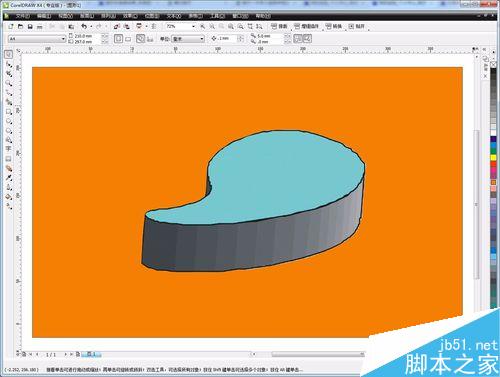This screenshot has width=500, height=377.
Task: Toggle treat all objects as filled
Action: coord(307,39)
